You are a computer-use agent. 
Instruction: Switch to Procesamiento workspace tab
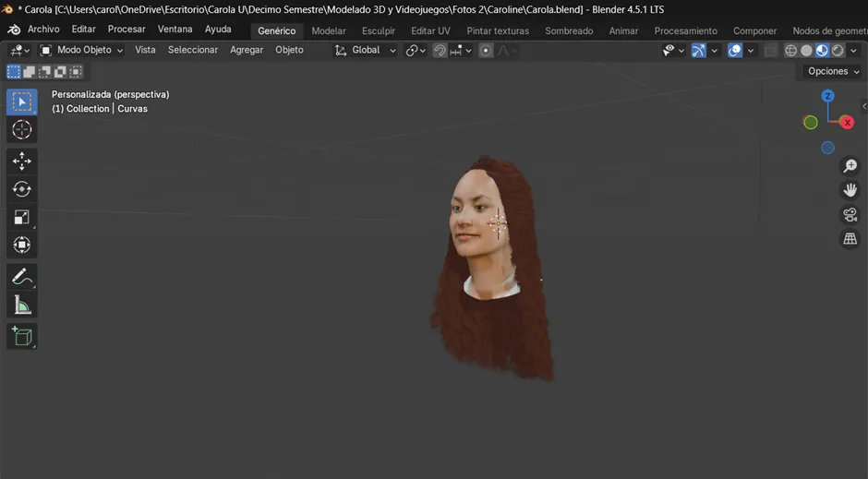coord(685,31)
